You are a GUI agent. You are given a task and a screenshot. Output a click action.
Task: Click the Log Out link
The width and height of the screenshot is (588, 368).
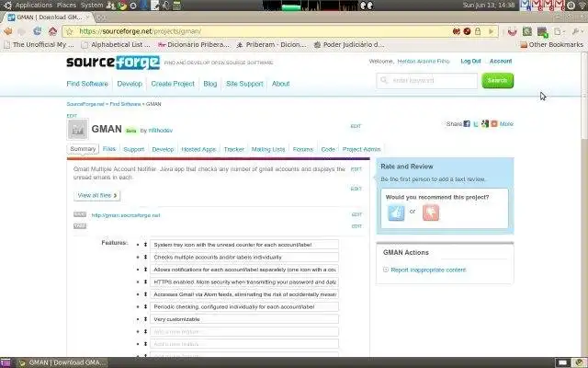pyautogui.click(x=470, y=62)
